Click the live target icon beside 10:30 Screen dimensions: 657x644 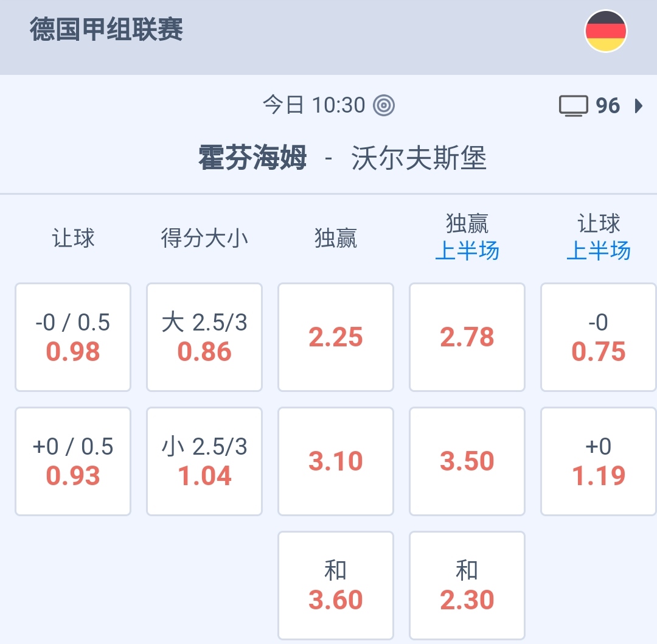point(384,106)
